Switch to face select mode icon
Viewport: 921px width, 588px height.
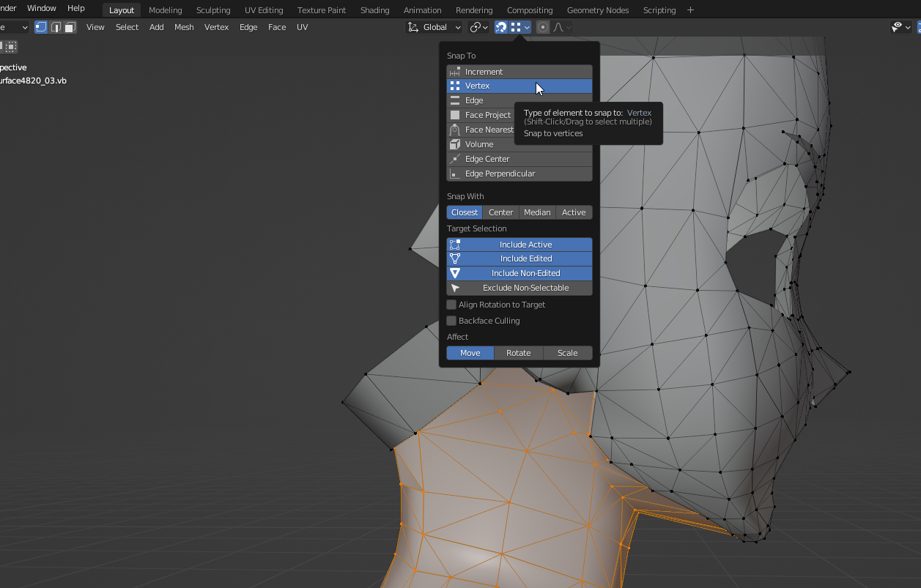(x=70, y=27)
